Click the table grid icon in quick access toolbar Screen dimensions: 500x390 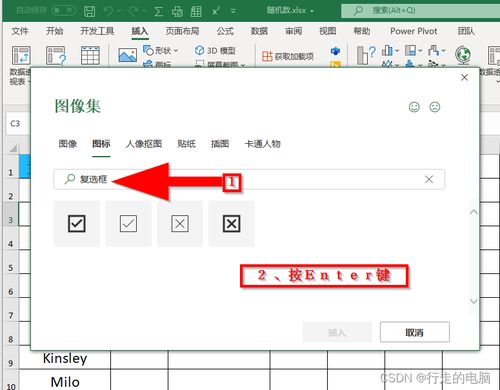click(196, 11)
